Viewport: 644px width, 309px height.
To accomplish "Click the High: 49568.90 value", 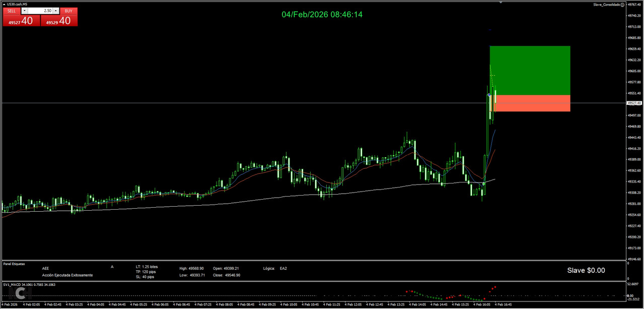I will pyautogui.click(x=192, y=269).
